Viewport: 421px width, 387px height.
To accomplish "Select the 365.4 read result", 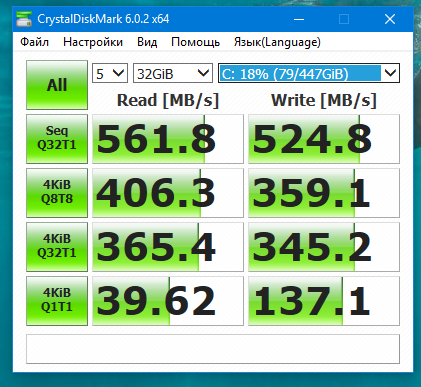I will click(x=168, y=247).
